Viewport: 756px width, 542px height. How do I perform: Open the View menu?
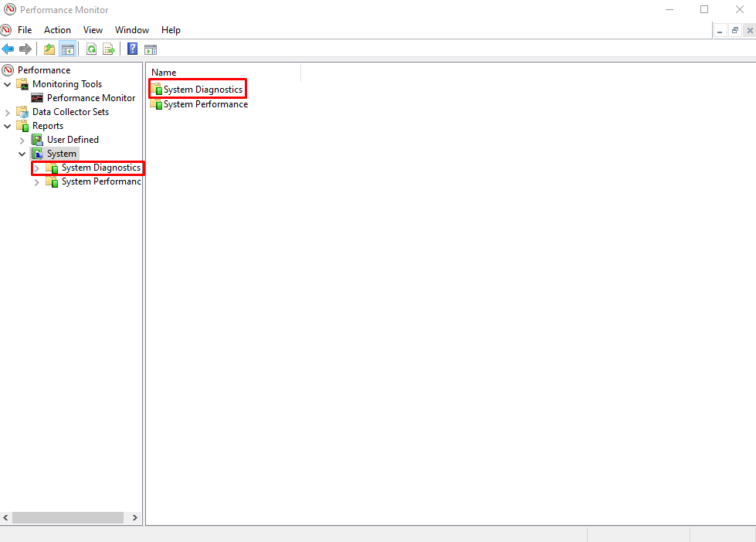point(93,29)
